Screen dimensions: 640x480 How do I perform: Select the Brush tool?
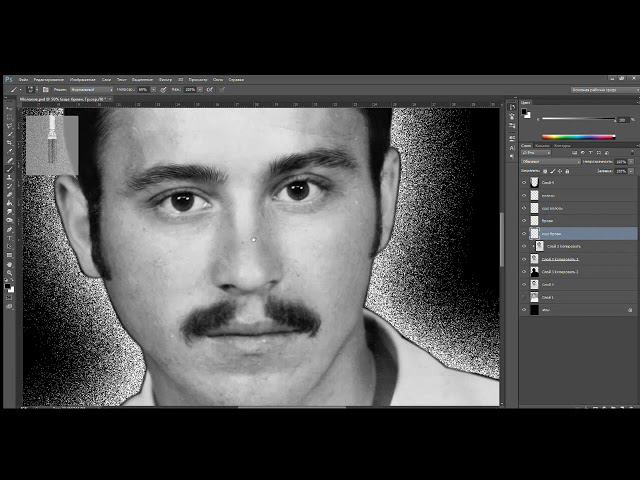tap(10, 169)
